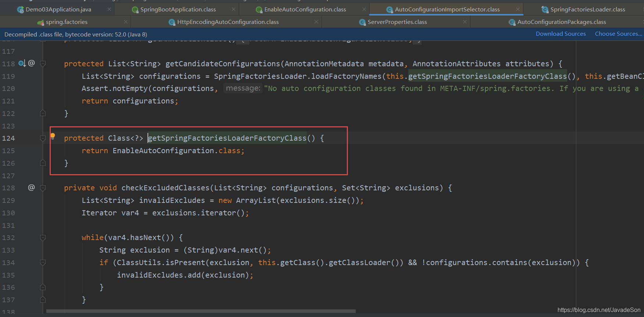Click 'String exclusion' declaration on line 133
Screen dimensions: 644x317
pos(135,250)
